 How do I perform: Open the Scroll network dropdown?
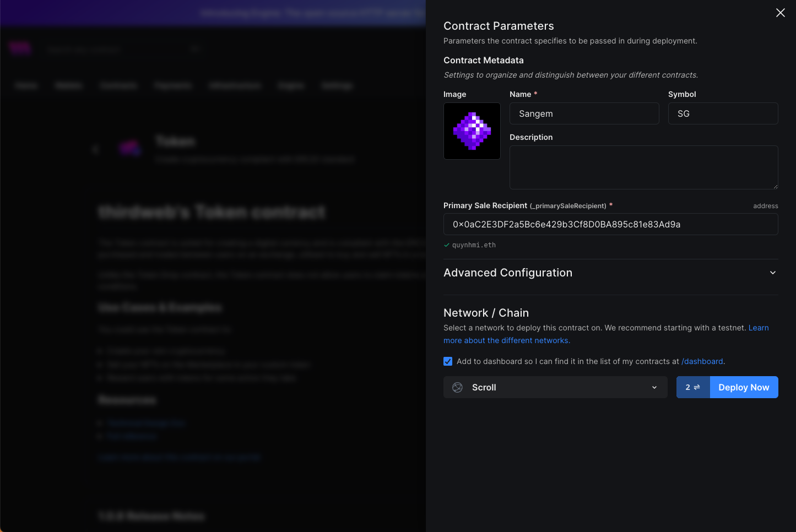555,387
